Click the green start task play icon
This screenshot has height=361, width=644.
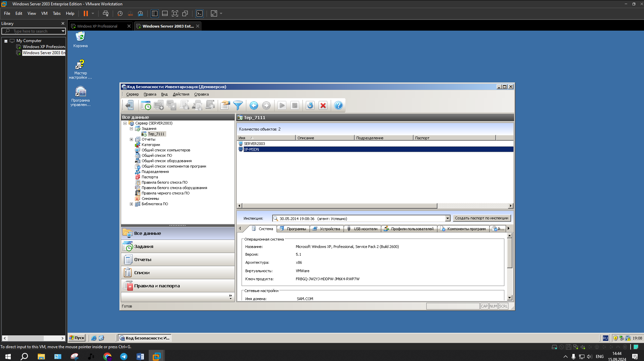pyautogui.click(x=282, y=105)
